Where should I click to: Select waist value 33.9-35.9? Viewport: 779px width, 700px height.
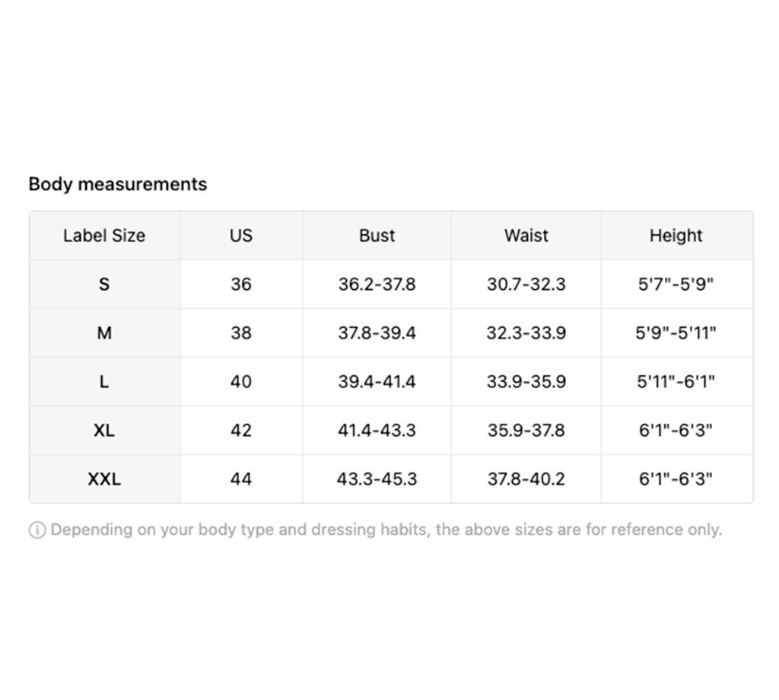coord(526,382)
